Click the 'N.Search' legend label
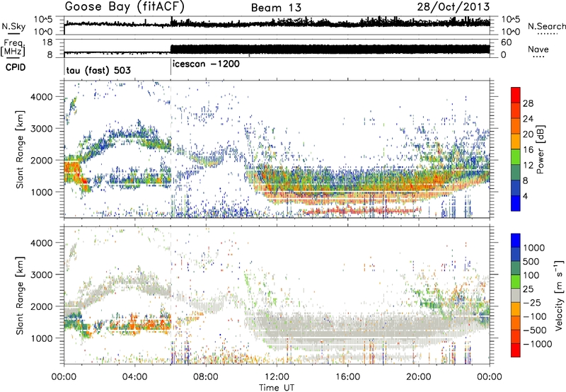The width and height of the screenshot is (566, 392). tap(546, 26)
